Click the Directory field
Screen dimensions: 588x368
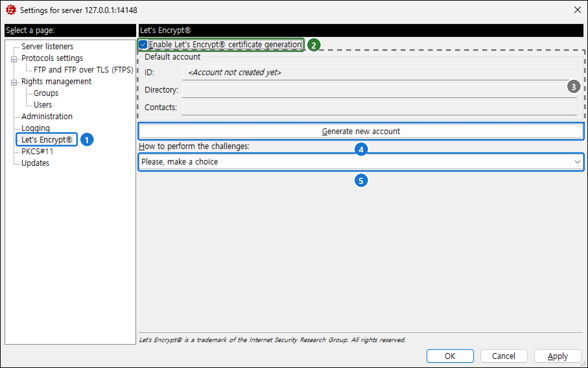click(x=380, y=90)
